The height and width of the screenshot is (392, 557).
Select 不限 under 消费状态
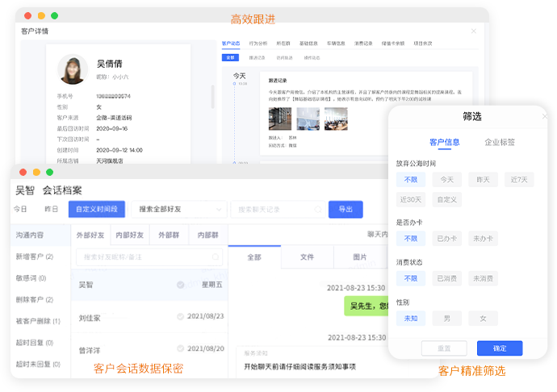click(411, 278)
